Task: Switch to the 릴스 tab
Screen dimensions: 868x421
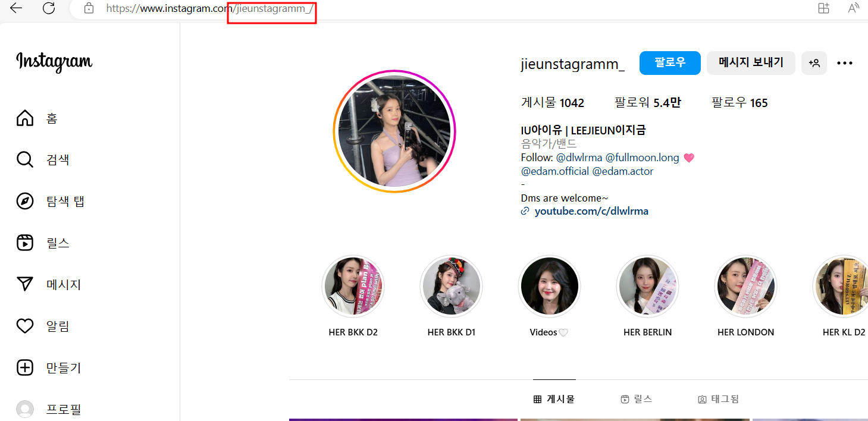Action: pyautogui.click(x=635, y=399)
